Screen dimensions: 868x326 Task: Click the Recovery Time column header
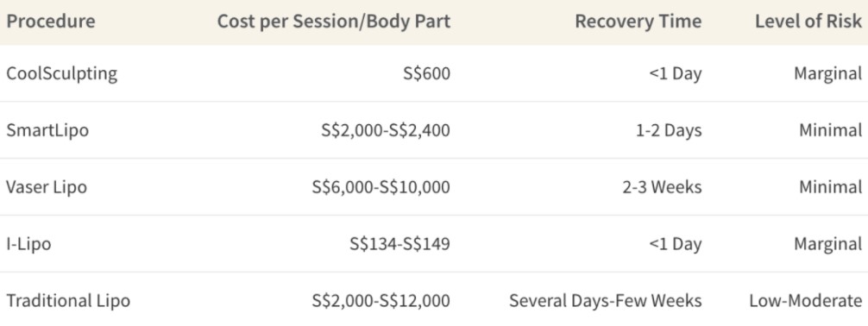638,21
